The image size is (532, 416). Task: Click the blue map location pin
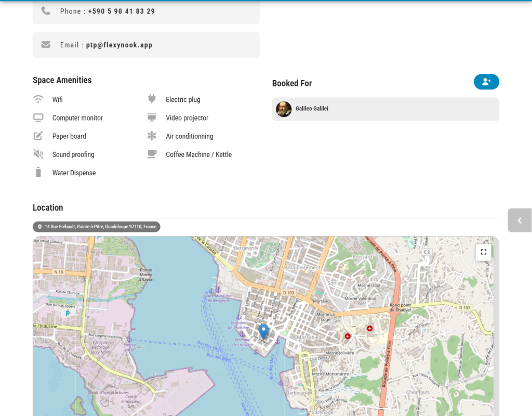[263, 331]
